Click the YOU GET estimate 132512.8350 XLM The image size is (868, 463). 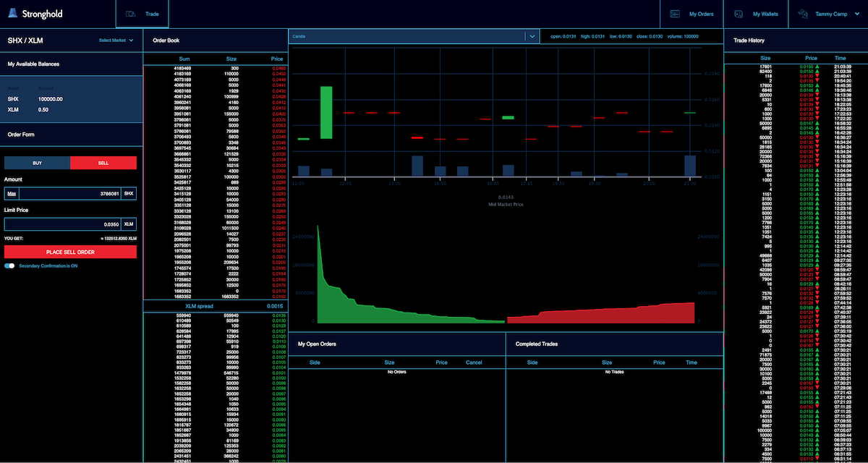(x=118, y=238)
